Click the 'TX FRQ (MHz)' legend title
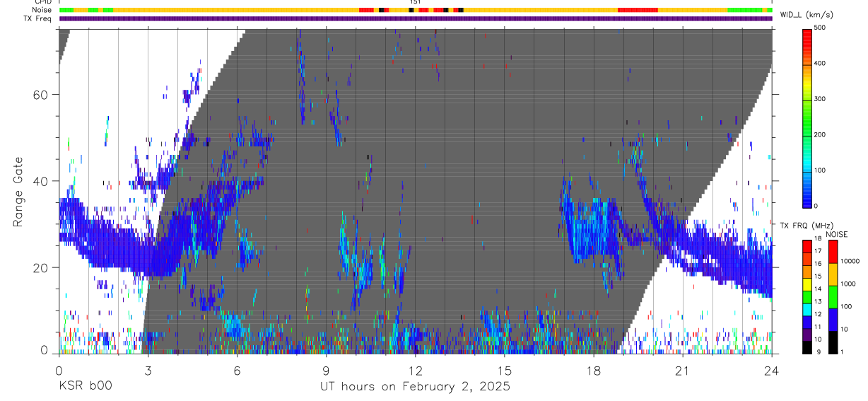 (807, 225)
